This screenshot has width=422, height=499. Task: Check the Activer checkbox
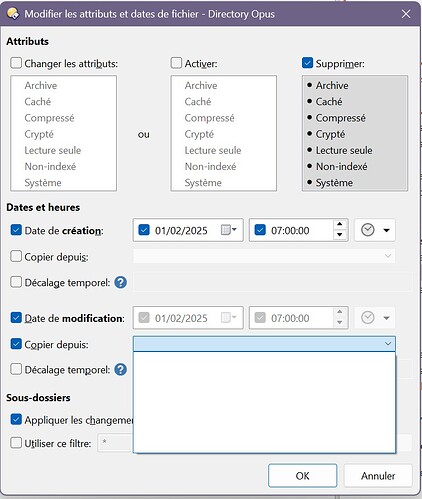point(176,63)
